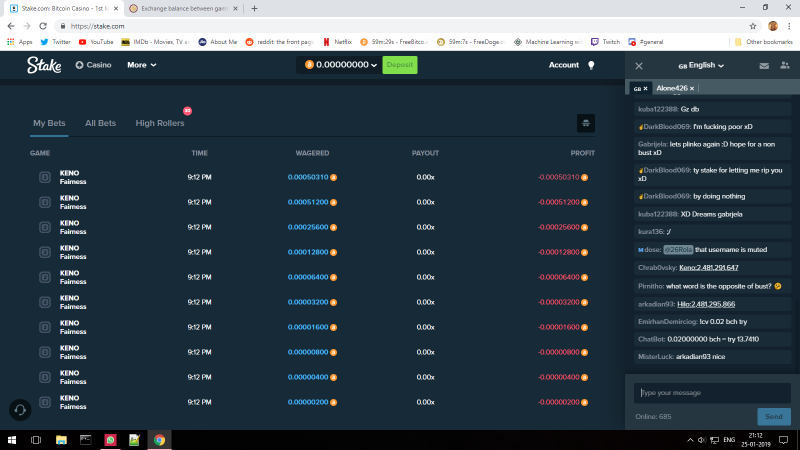The image size is (800, 450).
Task: Open the High Rollers tab
Action: [x=160, y=123]
